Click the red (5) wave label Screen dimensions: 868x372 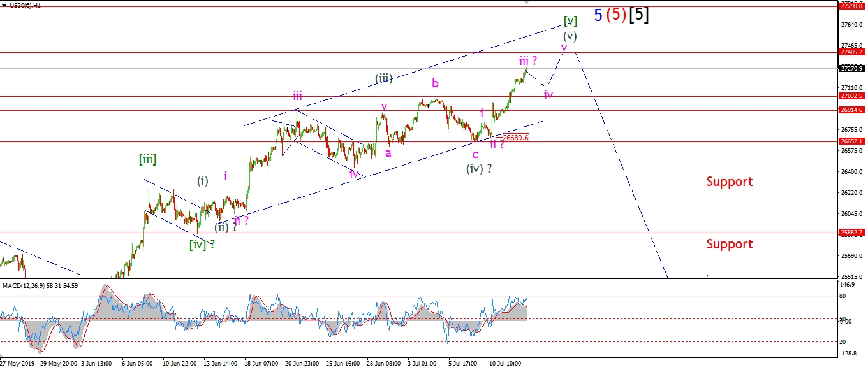[x=615, y=16]
